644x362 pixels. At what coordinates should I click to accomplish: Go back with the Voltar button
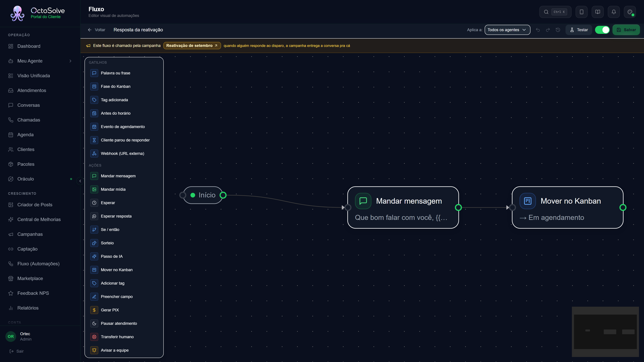[x=96, y=30]
